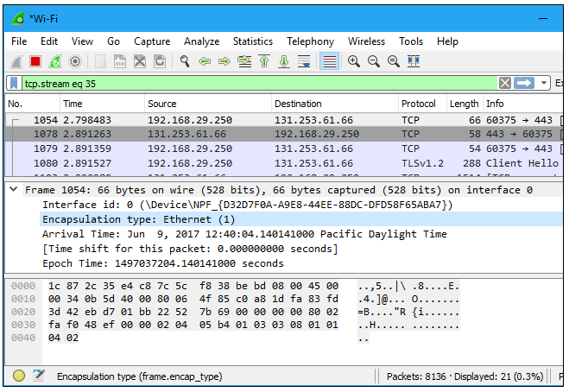Image resolution: width=569 pixels, height=392 pixels.
Task: Sort packets by the Source column
Action: (x=208, y=104)
